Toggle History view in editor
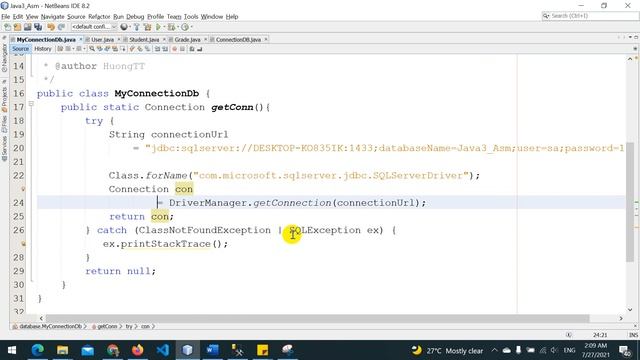The height and width of the screenshot is (360, 640). point(43,49)
